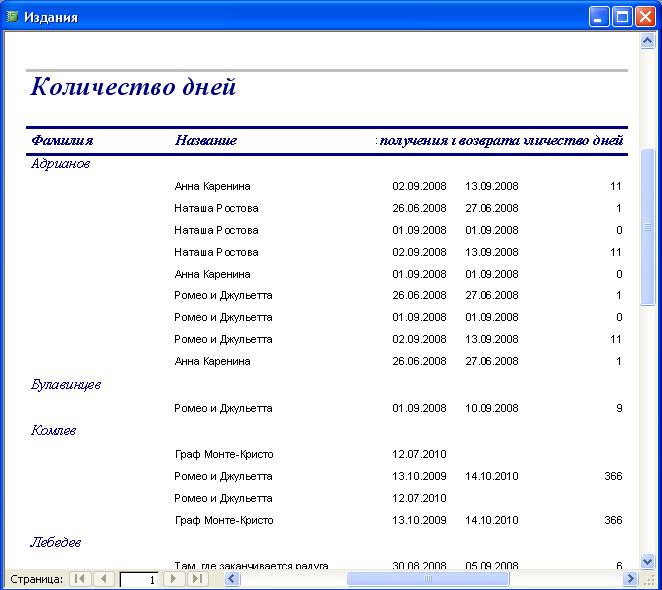Minimize the Издания window

599,17
